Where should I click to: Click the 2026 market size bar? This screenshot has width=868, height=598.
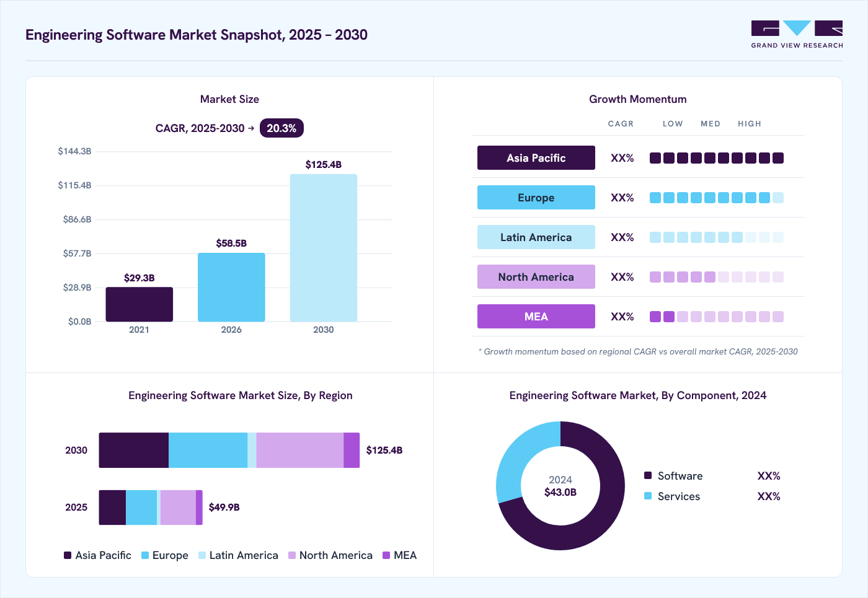coord(231,287)
